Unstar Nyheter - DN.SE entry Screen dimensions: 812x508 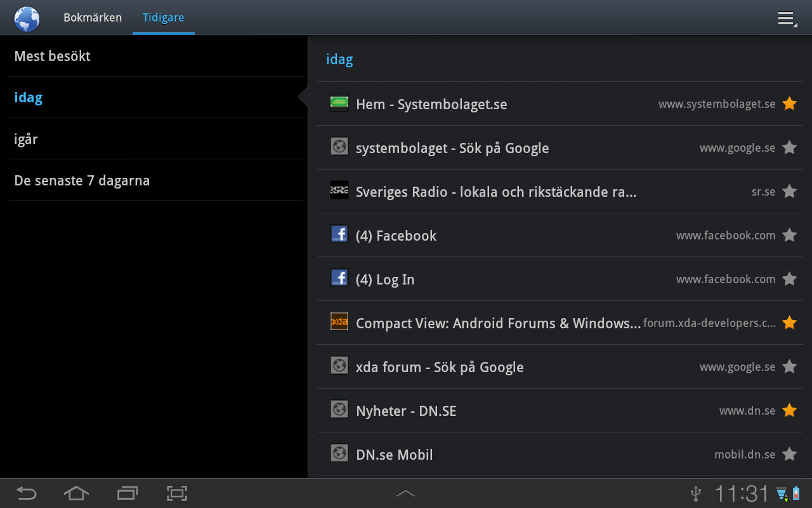789,410
